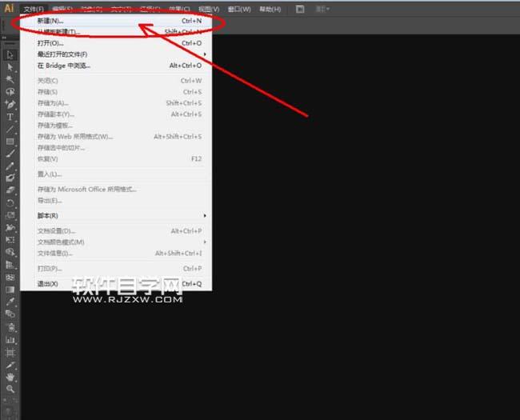Expand the 脚本(R) submenu arrow
The width and height of the screenshot is (520, 420).
coord(205,216)
